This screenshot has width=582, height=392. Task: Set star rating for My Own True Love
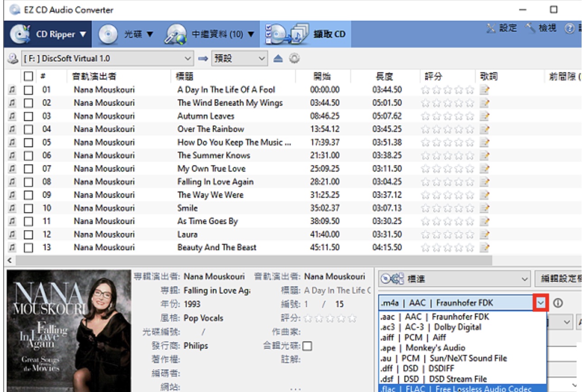click(x=448, y=169)
